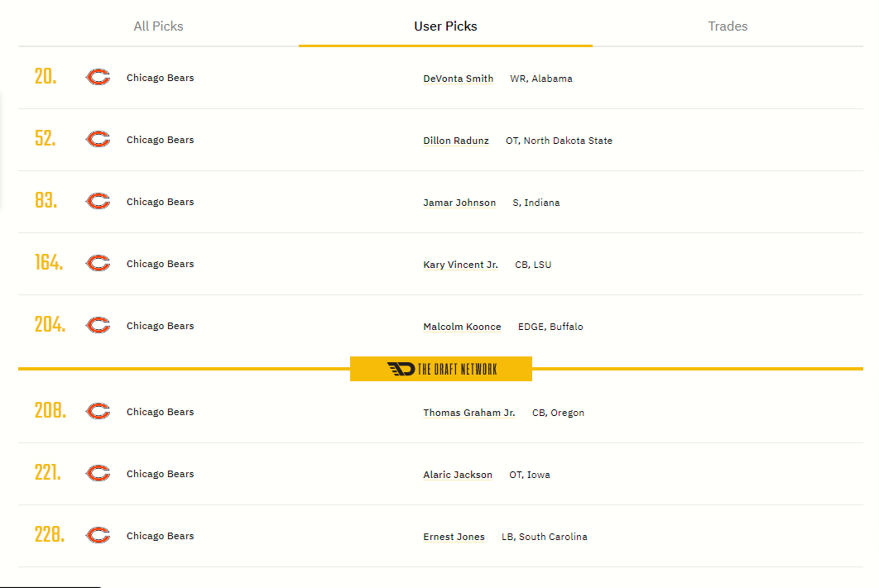Open Jamar Johnson player link
This screenshot has width=879, height=588.
[x=459, y=203]
